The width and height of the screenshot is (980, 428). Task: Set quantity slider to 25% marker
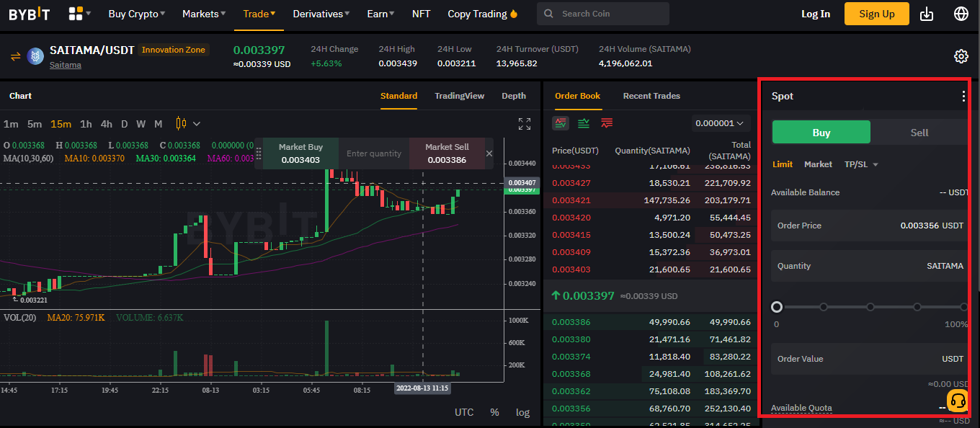pos(824,307)
